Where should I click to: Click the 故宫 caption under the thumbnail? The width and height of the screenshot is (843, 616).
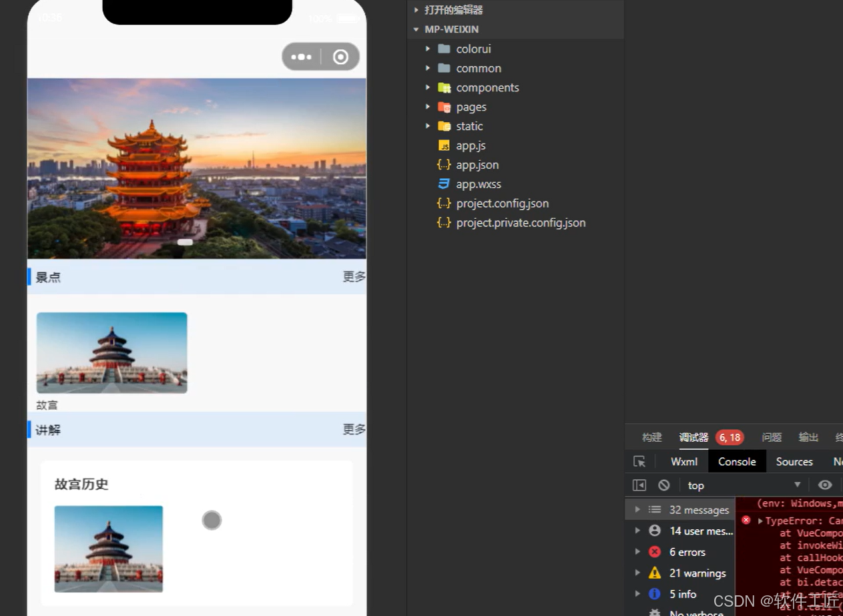[47, 405]
